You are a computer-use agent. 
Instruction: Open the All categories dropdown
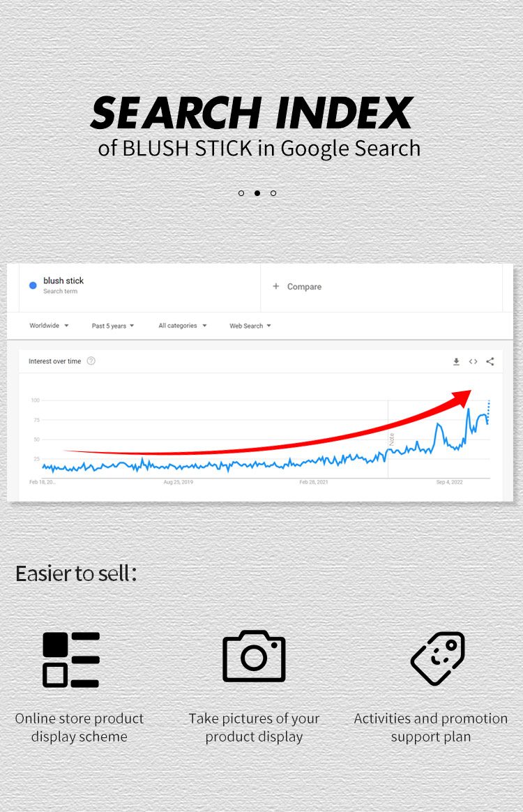pos(182,326)
